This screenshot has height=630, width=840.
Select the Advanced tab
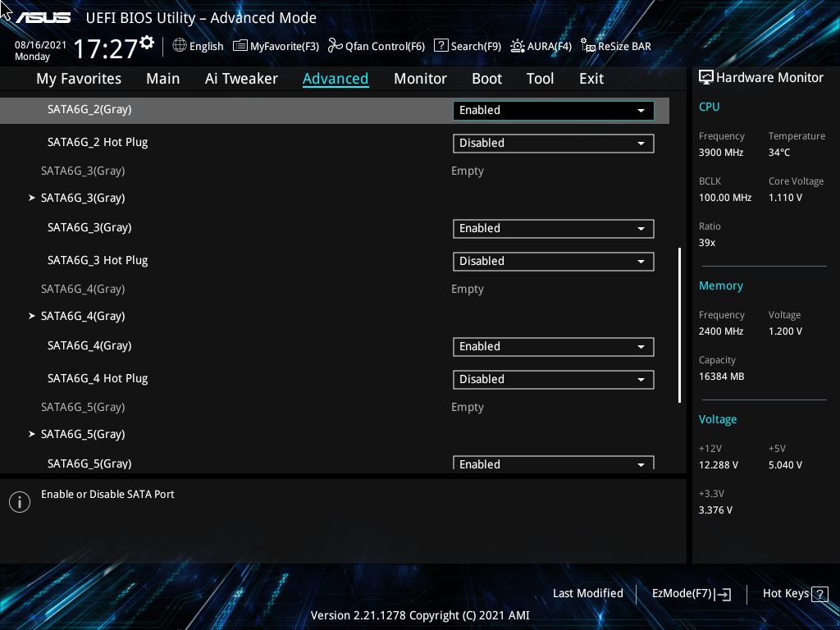click(x=336, y=79)
